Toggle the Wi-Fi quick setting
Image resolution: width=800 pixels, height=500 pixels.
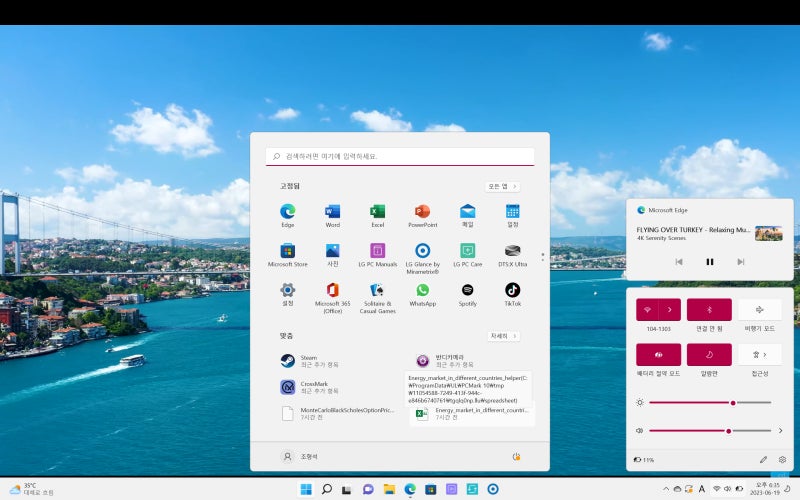coord(647,310)
